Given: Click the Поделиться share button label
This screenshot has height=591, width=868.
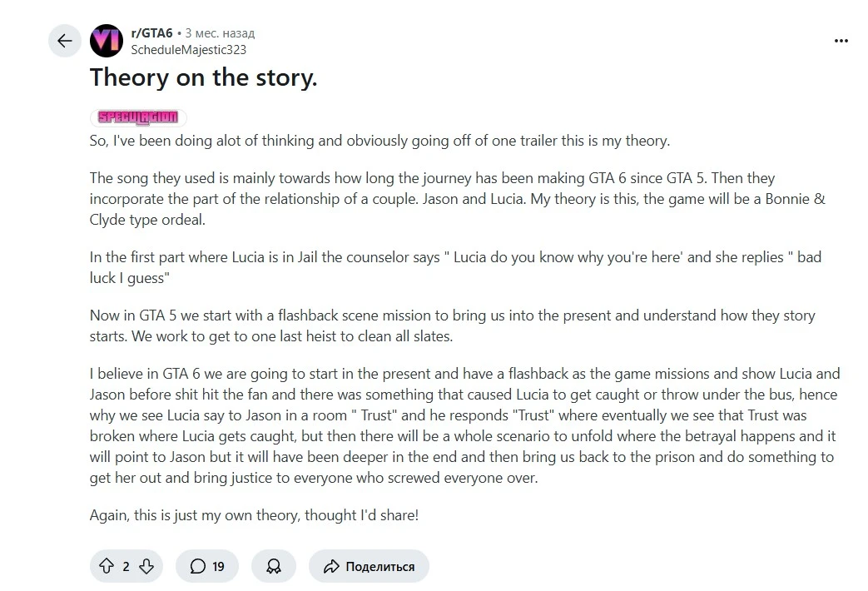Looking at the screenshot, I should 379,567.
